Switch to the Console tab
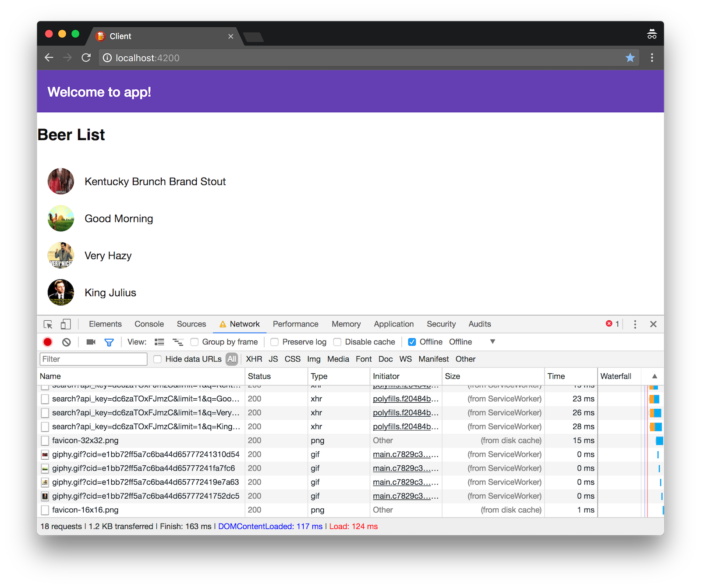Screen dimensions: 701x588 pyautogui.click(x=149, y=324)
